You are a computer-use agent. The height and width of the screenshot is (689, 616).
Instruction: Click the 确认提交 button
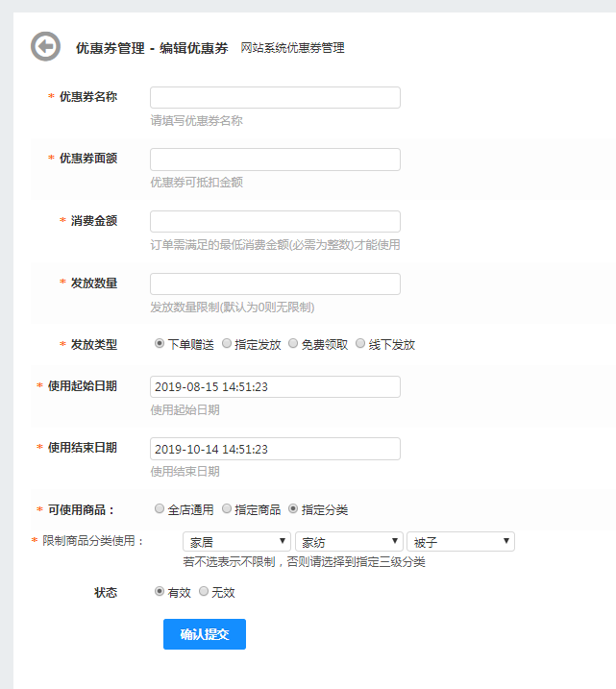(x=204, y=634)
